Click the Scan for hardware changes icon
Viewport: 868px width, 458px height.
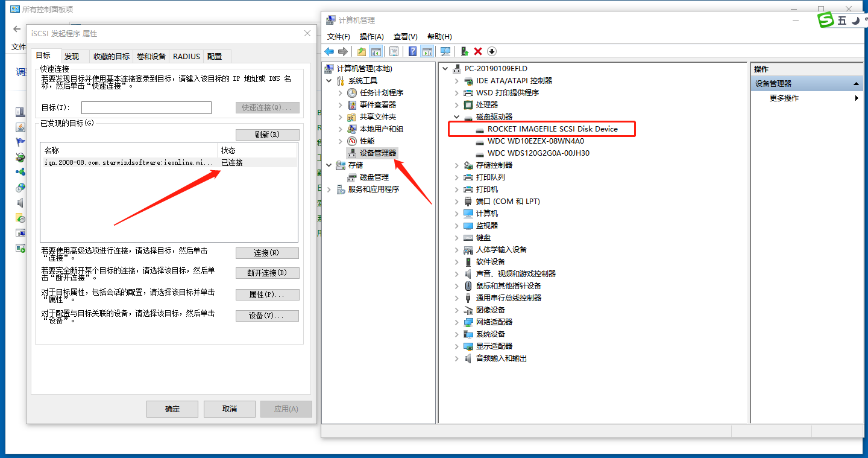[x=445, y=51]
